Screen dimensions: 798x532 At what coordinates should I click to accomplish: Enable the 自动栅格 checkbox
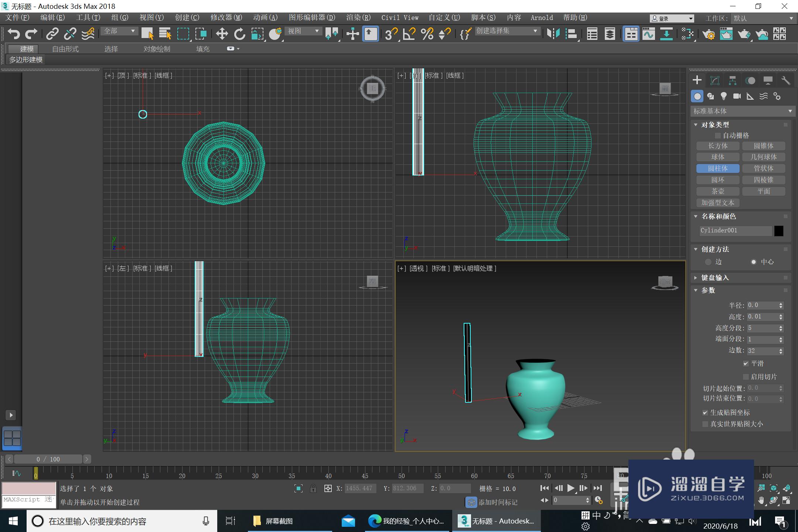point(718,136)
